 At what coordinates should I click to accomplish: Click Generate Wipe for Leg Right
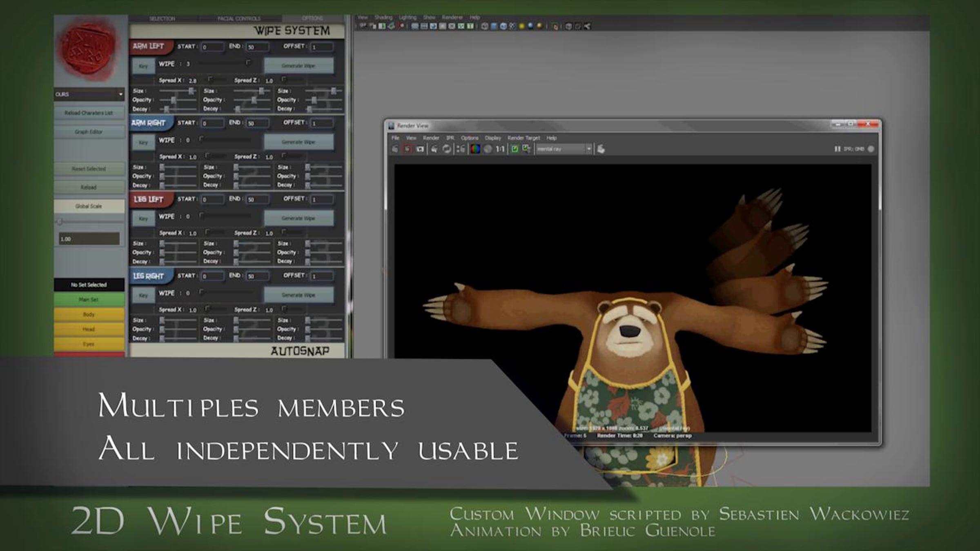(298, 295)
